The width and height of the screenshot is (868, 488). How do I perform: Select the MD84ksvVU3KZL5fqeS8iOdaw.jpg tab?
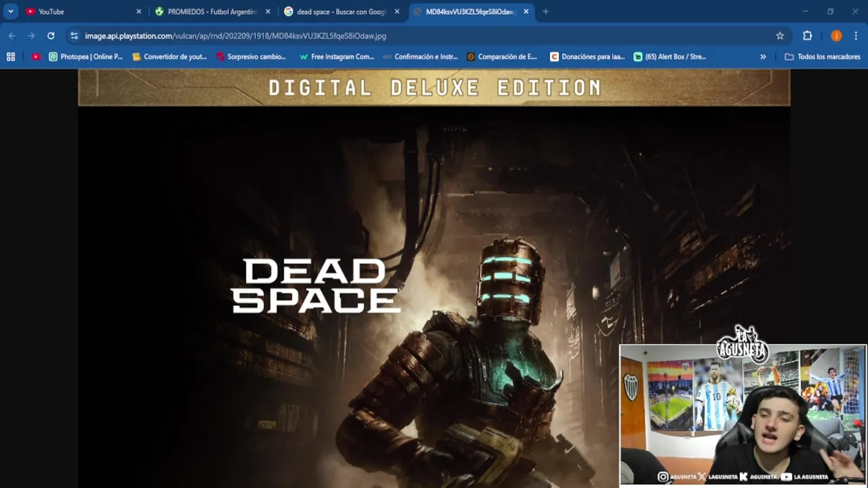coord(471,12)
